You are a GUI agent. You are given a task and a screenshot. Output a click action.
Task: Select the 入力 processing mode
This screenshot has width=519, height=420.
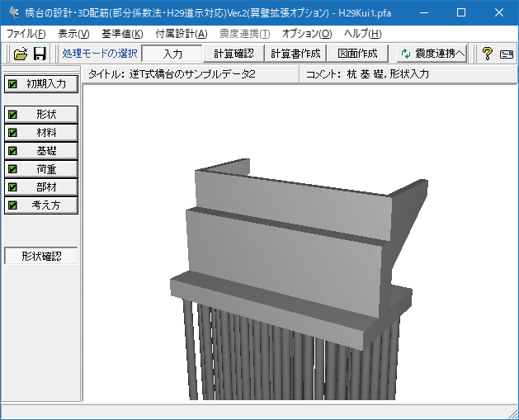[x=172, y=54]
